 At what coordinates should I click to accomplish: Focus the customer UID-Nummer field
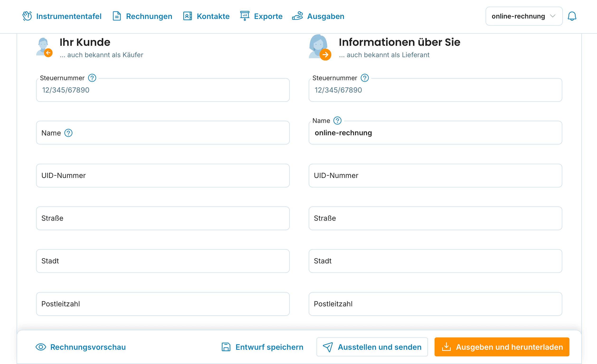pyautogui.click(x=163, y=176)
